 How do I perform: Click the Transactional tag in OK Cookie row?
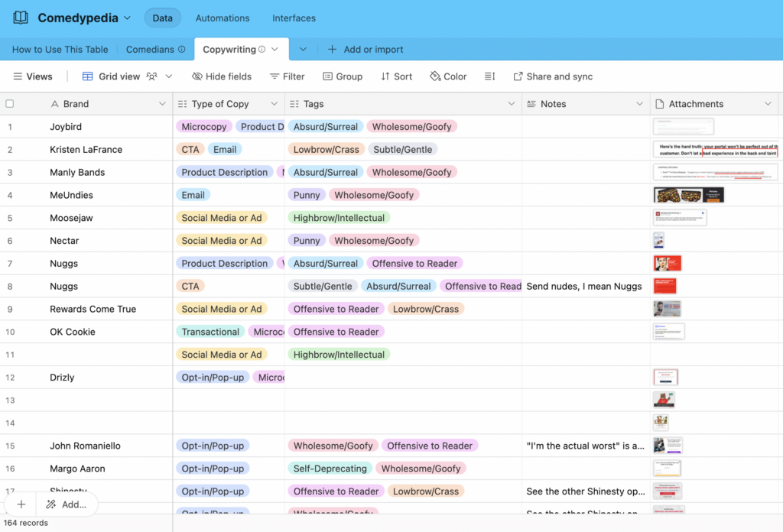click(x=210, y=332)
